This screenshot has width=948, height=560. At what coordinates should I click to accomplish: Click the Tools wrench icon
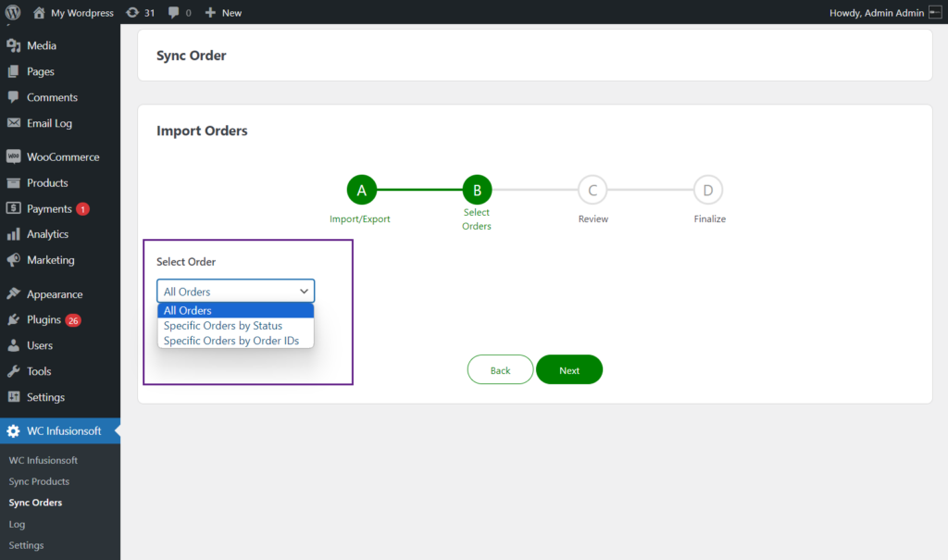click(x=13, y=371)
